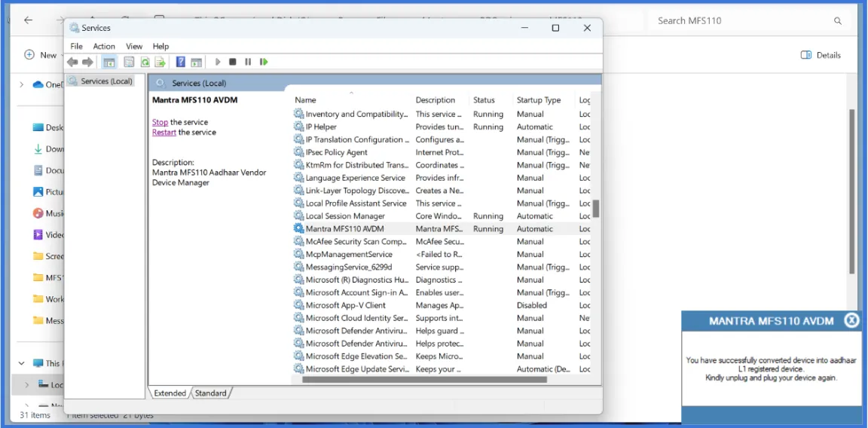Click the gear icon beside Microsoft App-V Client
The width and height of the screenshot is (868, 428).
tap(299, 305)
